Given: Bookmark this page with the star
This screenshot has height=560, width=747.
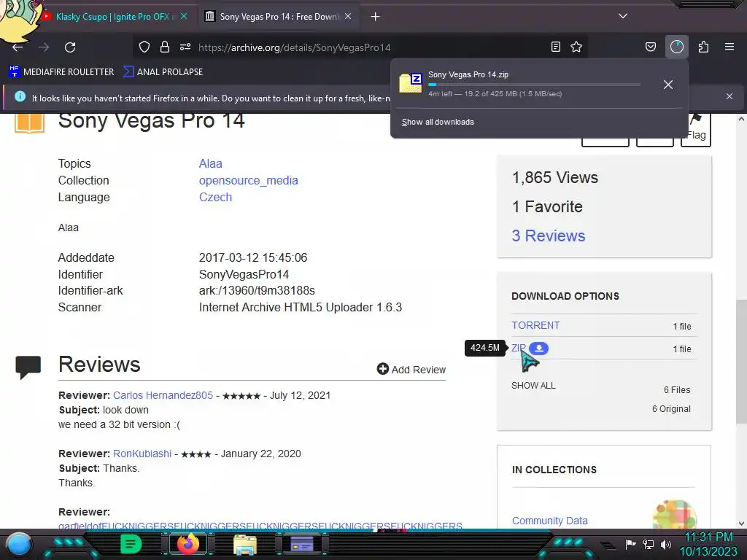Looking at the screenshot, I should pos(576,47).
